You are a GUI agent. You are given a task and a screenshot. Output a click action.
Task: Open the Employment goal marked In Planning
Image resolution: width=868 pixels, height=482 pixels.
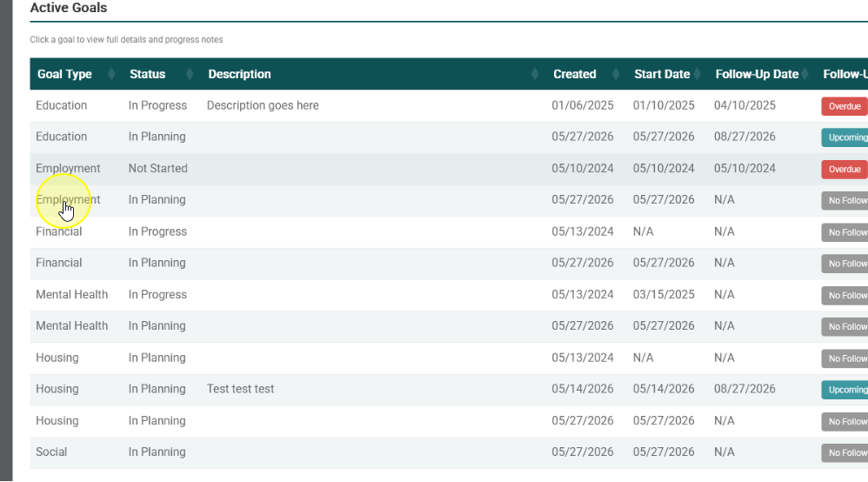[x=449, y=201]
